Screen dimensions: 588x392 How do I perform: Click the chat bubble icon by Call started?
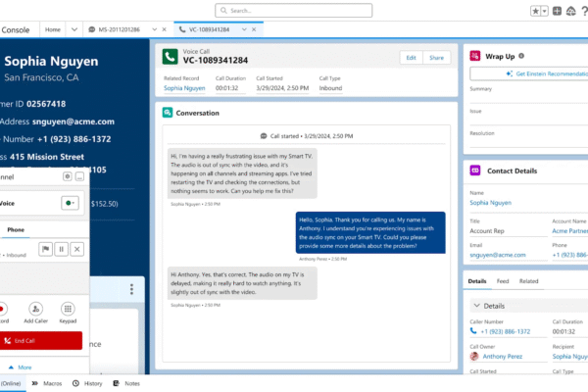pyautogui.click(x=264, y=136)
